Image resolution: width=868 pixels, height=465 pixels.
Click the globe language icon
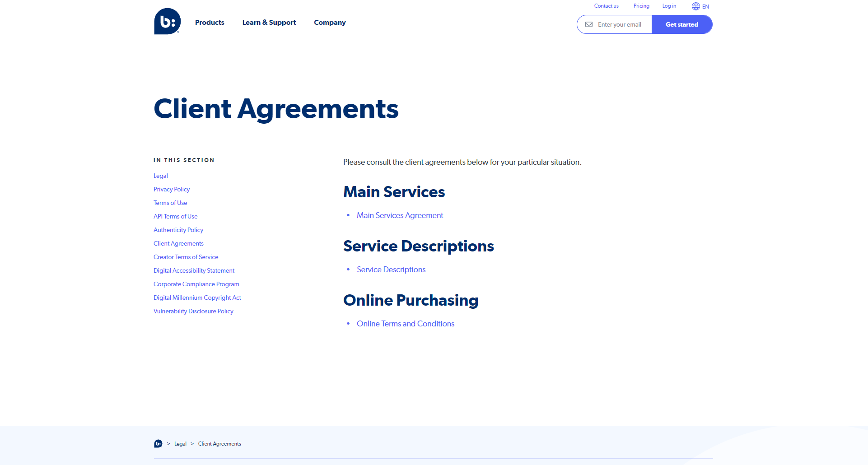click(695, 6)
